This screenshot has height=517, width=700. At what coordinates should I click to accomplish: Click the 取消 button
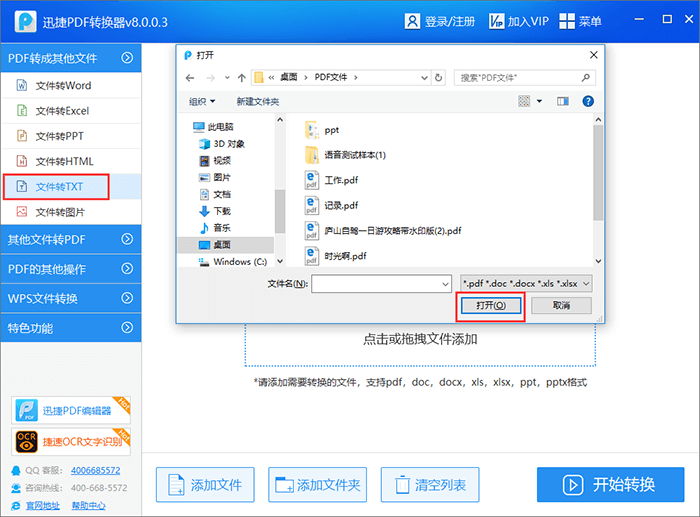tap(561, 305)
